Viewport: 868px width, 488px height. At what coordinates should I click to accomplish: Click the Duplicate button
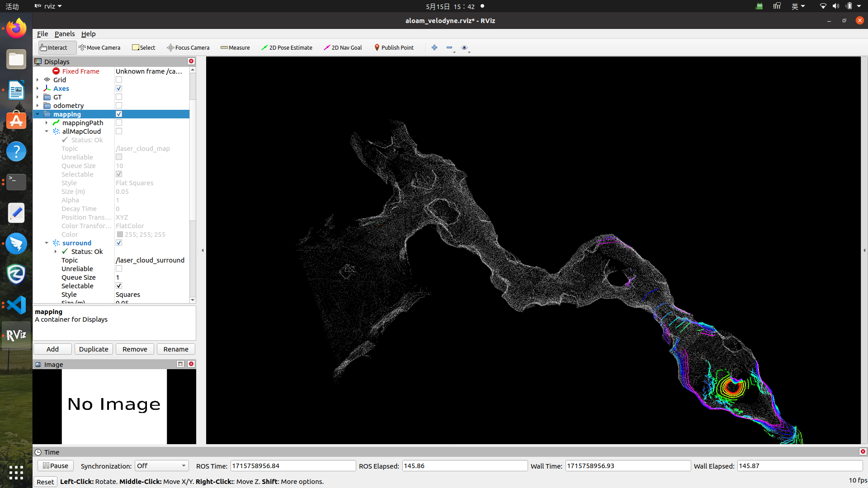(94, 349)
